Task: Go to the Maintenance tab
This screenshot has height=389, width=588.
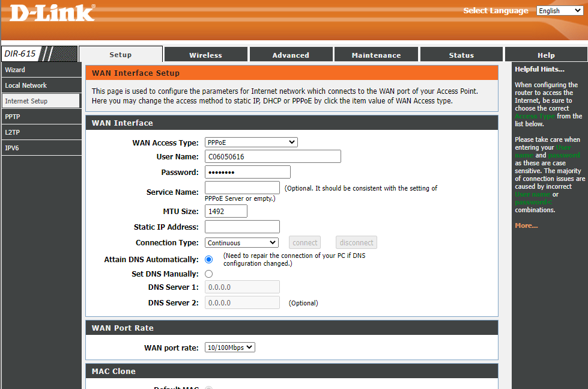Action: 376,55
